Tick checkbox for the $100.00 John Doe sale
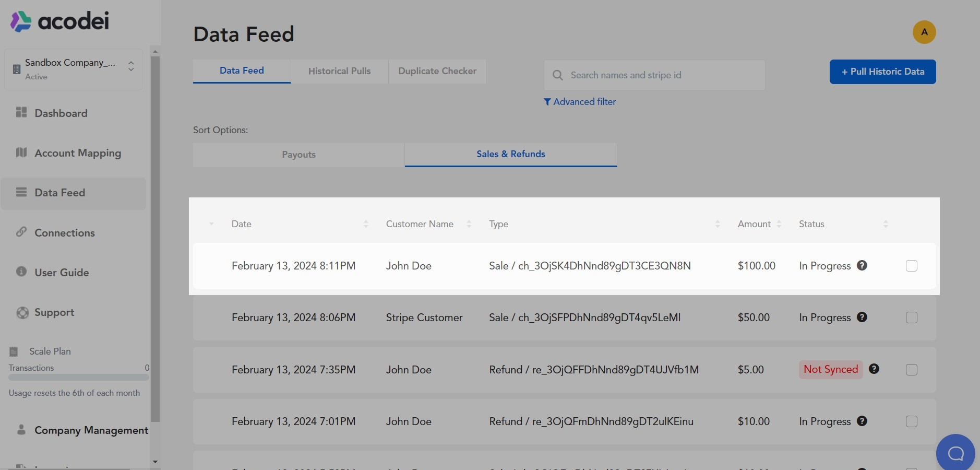The width and height of the screenshot is (980, 470). 912,266
